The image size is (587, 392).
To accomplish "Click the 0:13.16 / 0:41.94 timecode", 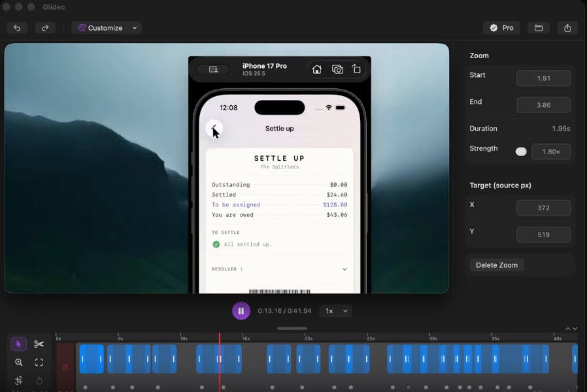I will tap(284, 311).
